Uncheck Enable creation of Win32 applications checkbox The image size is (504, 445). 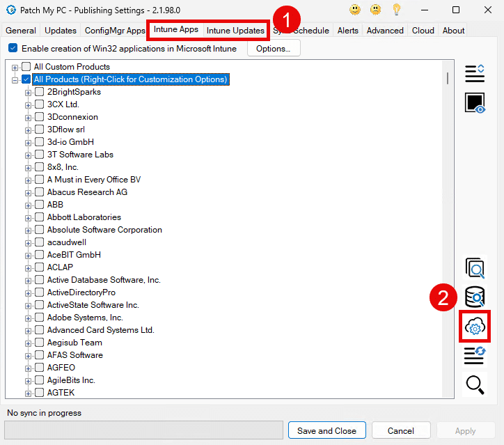[x=13, y=49]
